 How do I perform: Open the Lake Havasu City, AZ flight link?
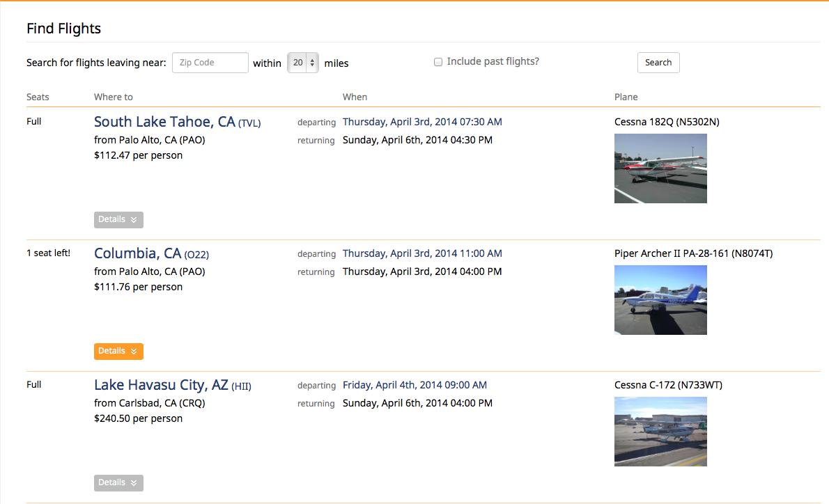(x=161, y=385)
